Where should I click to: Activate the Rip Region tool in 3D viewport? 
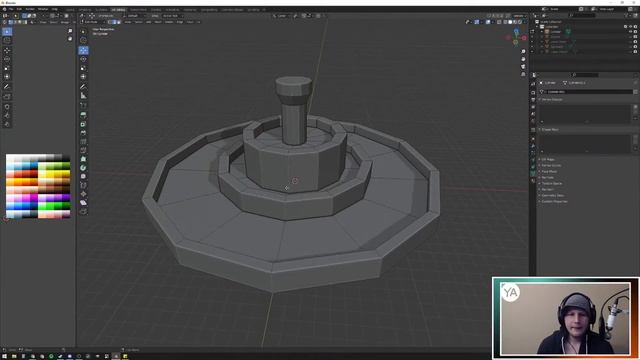tap(83, 211)
